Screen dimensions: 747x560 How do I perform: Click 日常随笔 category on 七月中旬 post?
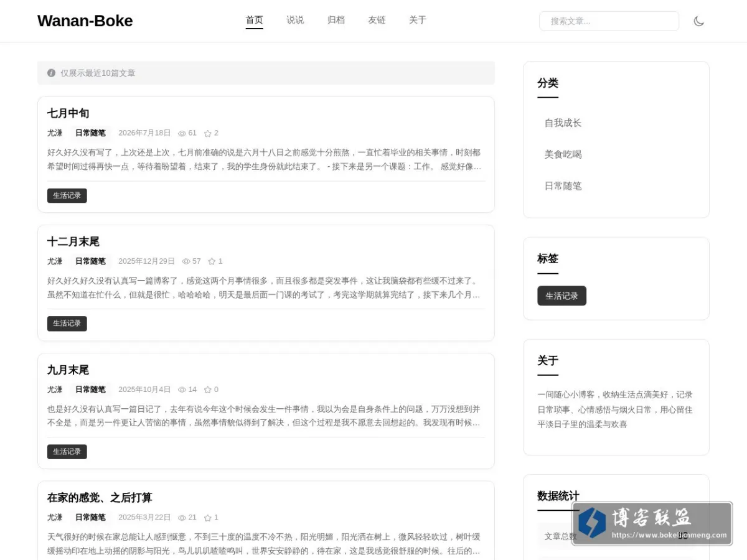(90, 133)
